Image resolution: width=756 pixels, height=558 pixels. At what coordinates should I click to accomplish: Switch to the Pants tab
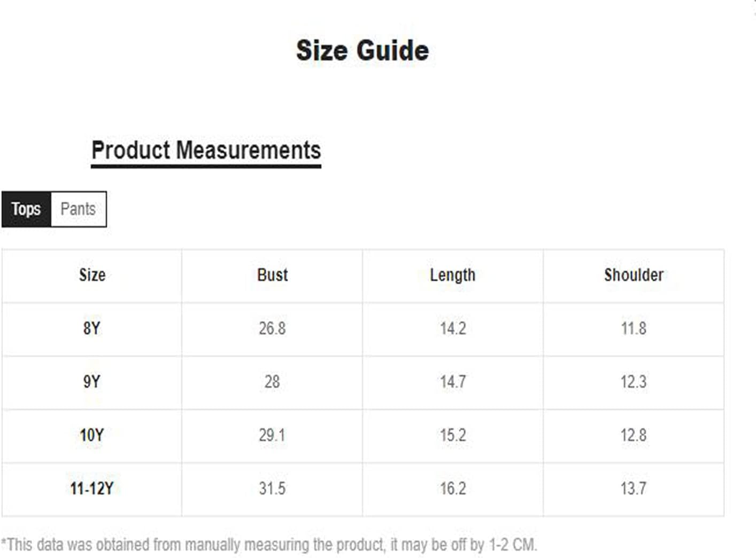point(79,209)
